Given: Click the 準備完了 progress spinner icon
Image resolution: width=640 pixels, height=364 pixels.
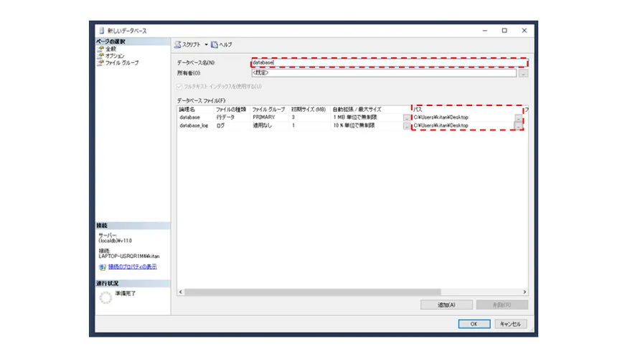Looking at the screenshot, I should coord(105,298).
